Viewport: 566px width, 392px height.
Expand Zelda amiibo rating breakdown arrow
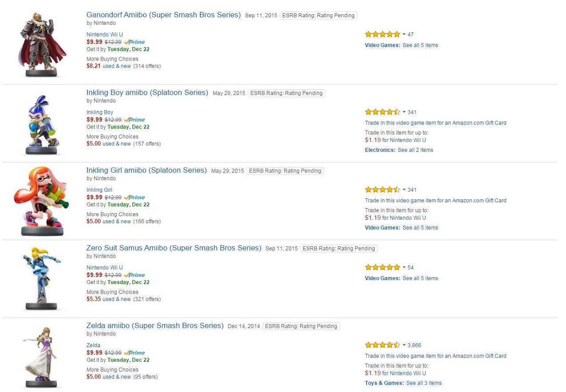(404, 345)
